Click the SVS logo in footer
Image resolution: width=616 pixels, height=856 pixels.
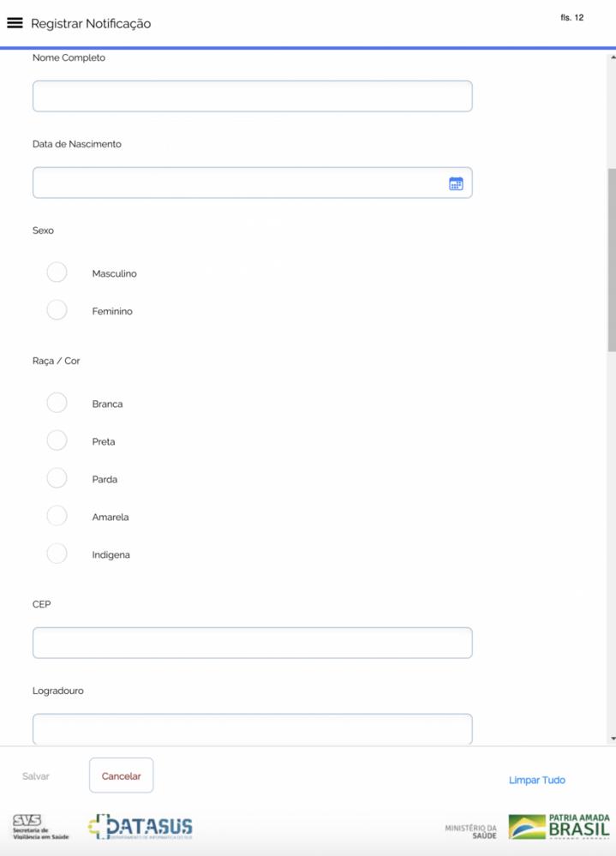(x=40, y=827)
